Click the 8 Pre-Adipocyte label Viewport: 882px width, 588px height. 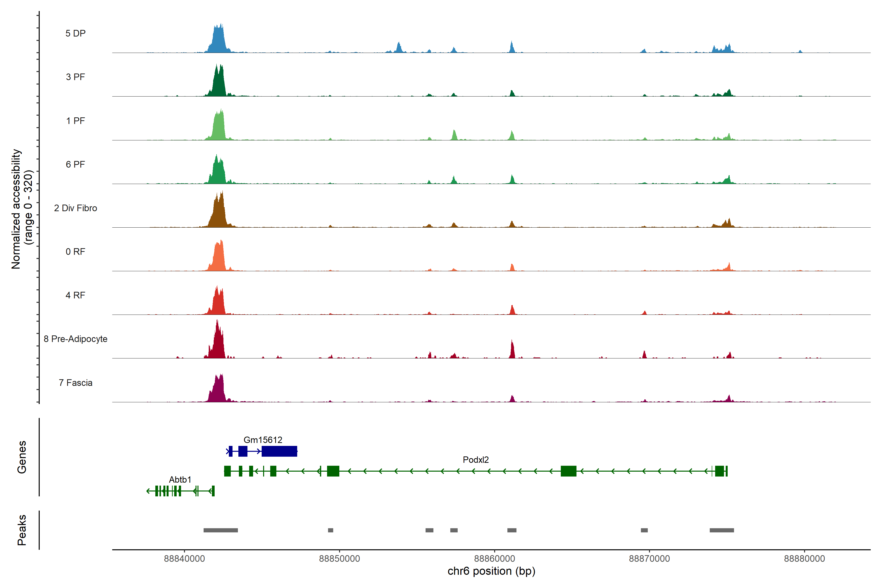coord(75,339)
